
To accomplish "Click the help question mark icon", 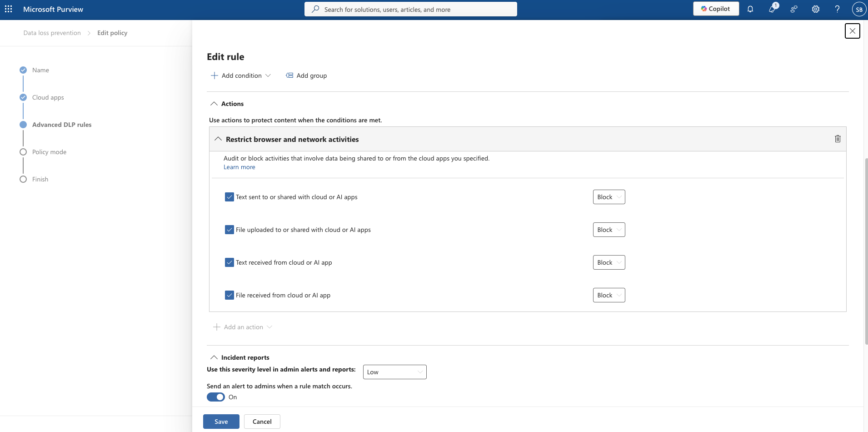I will (837, 9).
